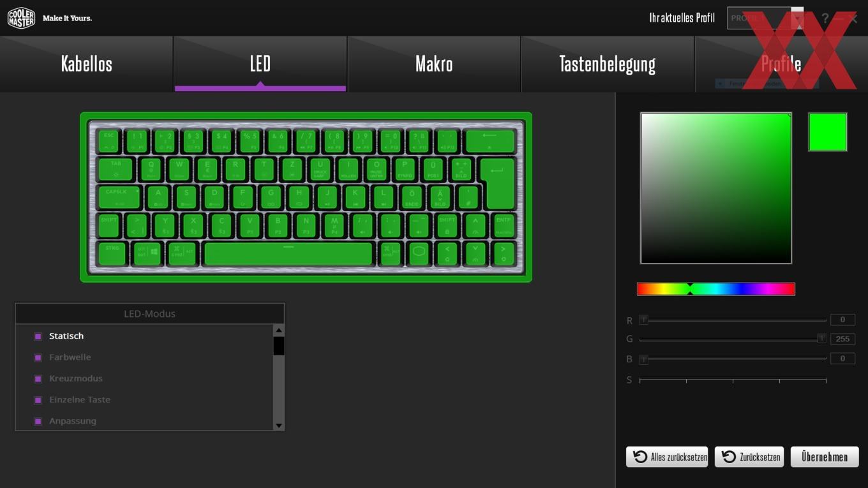868x488 pixels.
Task: Click the Cooler Master logo icon
Action: point(21,18)
